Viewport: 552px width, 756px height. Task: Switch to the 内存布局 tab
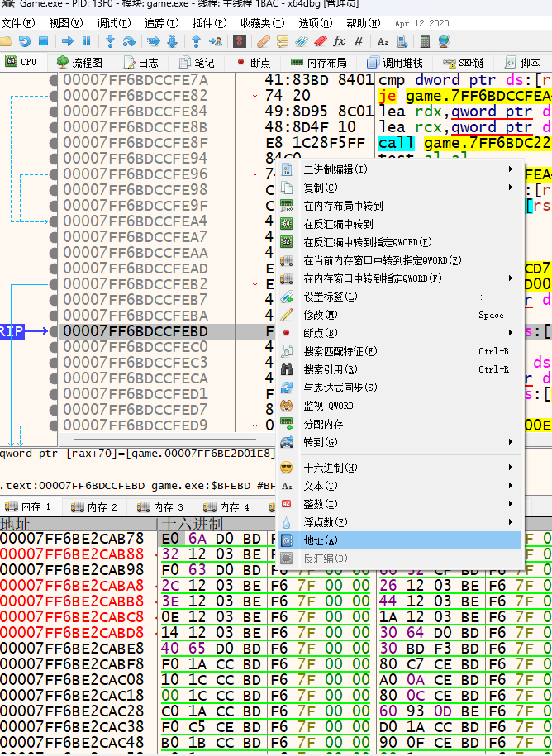click(x=319, y=63)
